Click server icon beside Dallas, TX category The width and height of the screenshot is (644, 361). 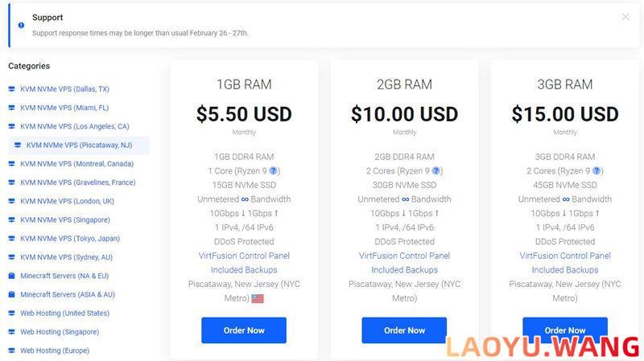pos(11,89)
